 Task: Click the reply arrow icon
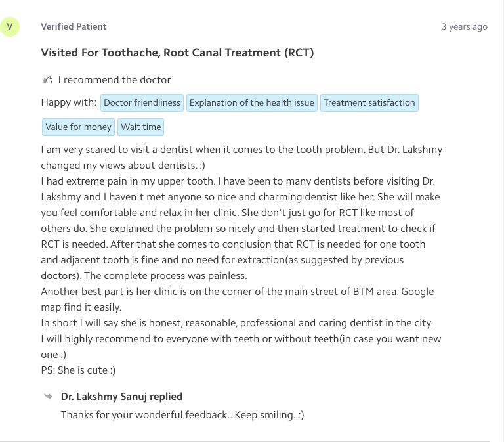click(48, 397)
